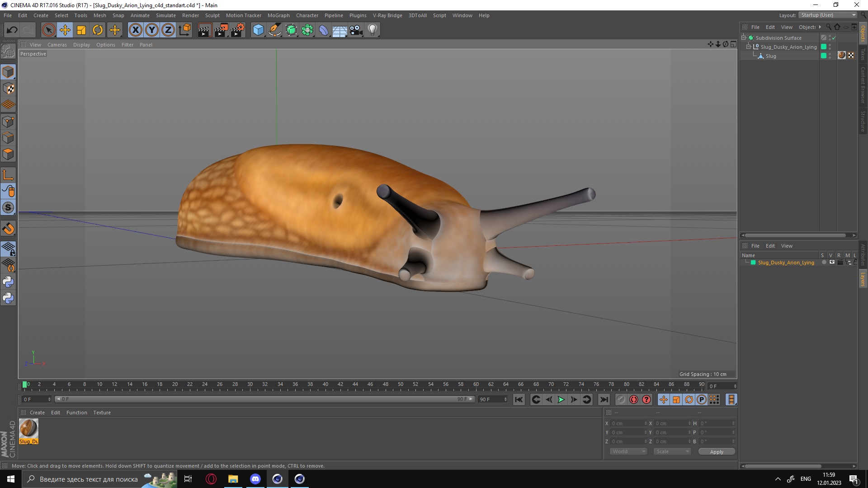Go to start of animation
This screenshot has height=488, width=868.
(519, 399)
